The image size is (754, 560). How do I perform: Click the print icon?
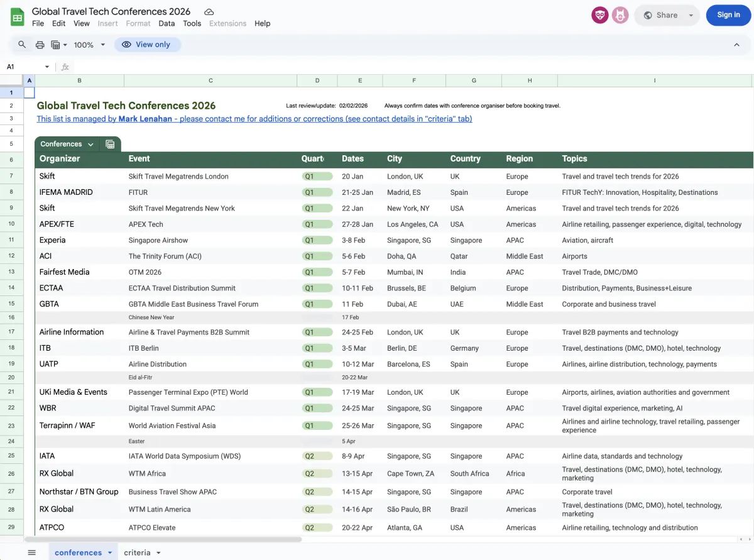coord(40,45)
